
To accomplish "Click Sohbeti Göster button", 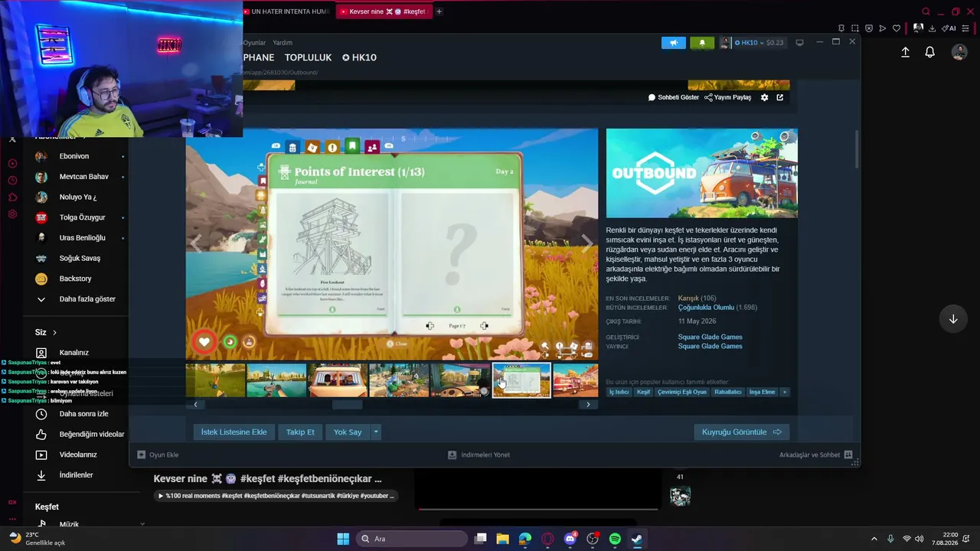I will (x=674, y=97).
